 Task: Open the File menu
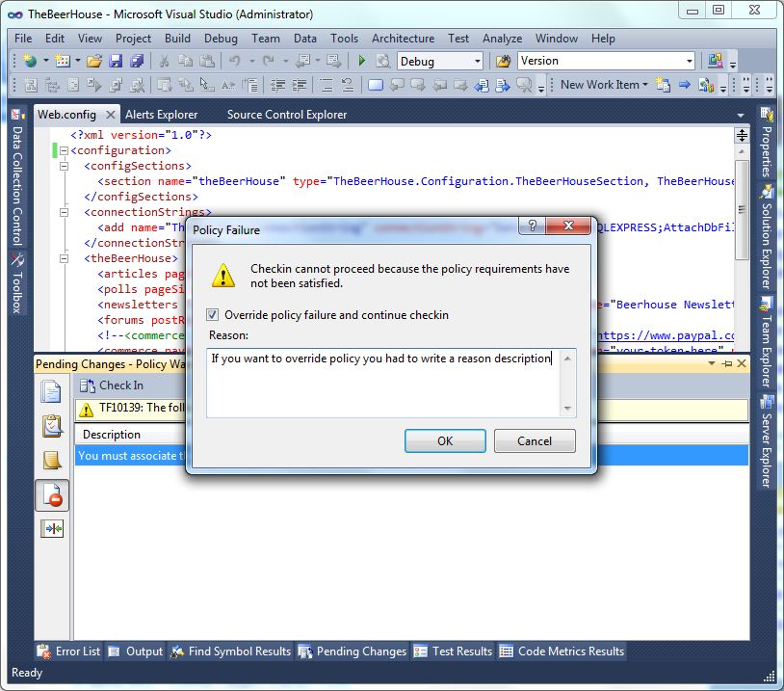click(23, 39)
